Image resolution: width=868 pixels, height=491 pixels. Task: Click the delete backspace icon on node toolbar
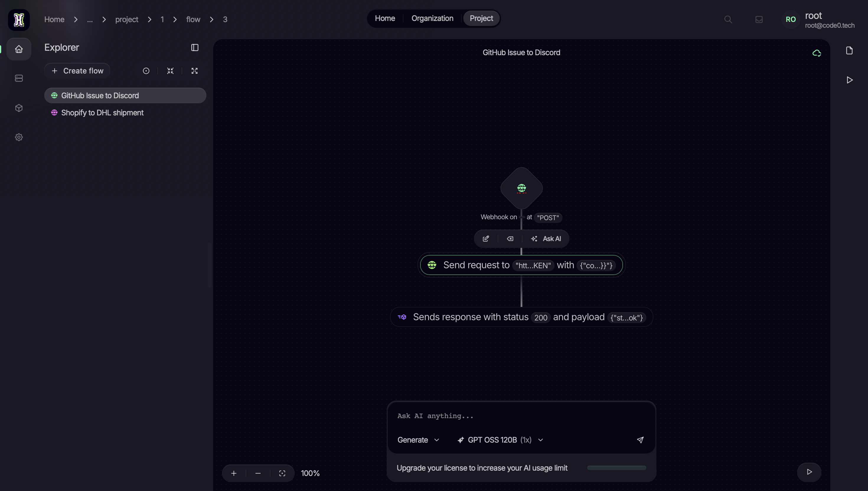[510, 239]
